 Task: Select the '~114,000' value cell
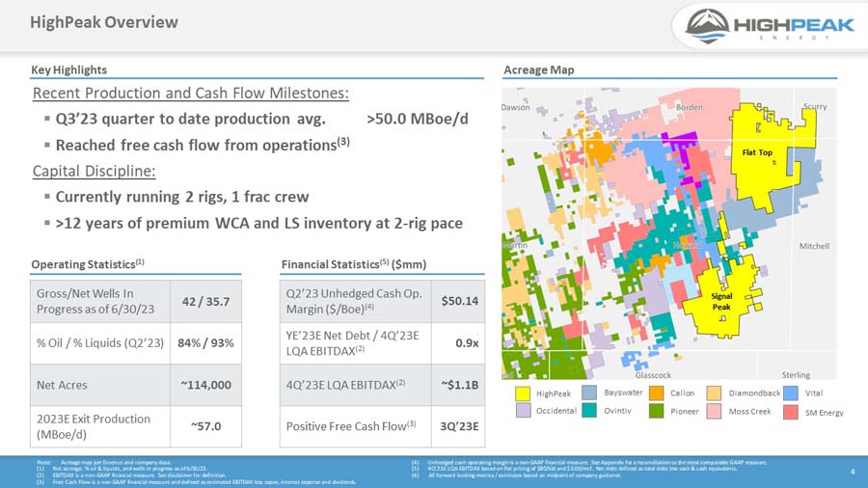pyautogui.click(x=206, y=385)
